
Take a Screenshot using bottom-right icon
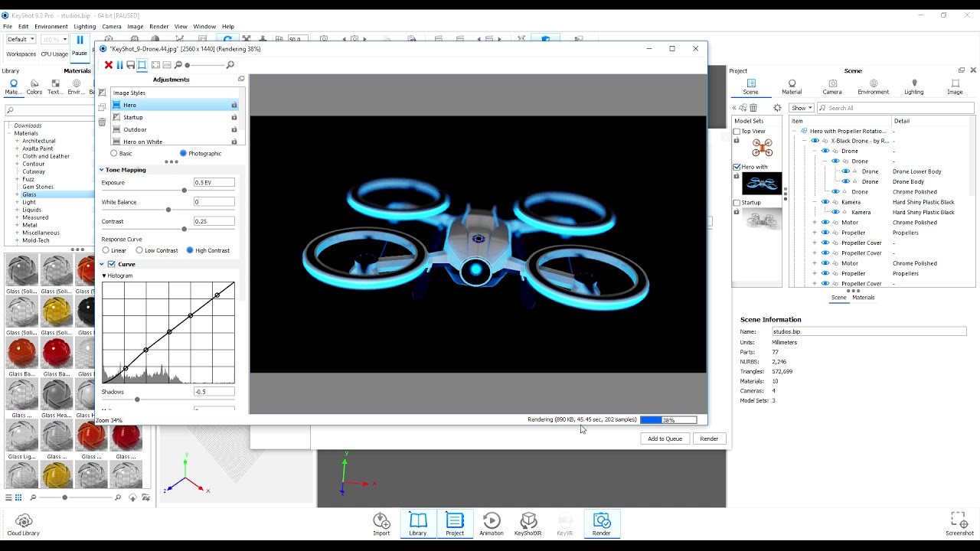click(959, 524)
